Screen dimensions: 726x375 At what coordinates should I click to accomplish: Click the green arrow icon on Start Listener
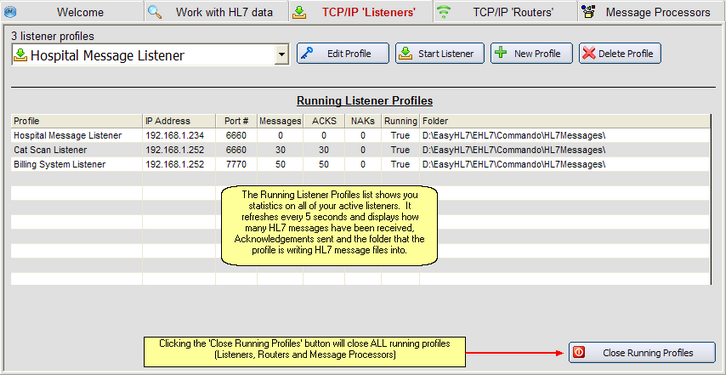click(405, 53)
